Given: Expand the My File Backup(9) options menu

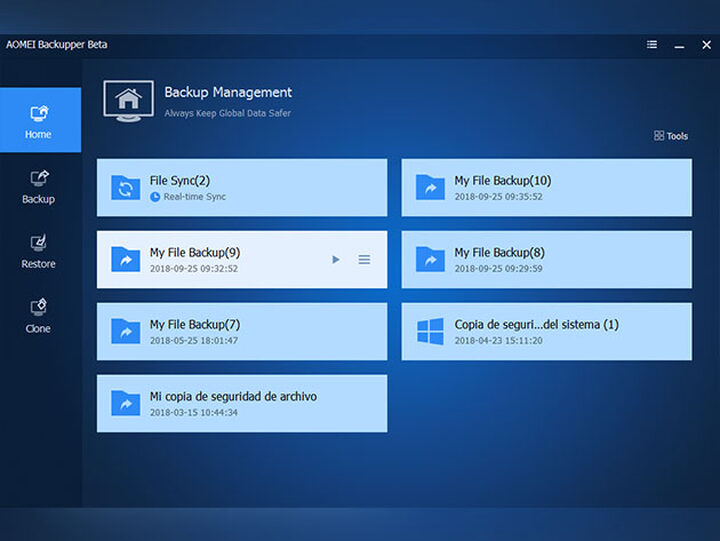Looking at the screenshot, I should 364,260.
